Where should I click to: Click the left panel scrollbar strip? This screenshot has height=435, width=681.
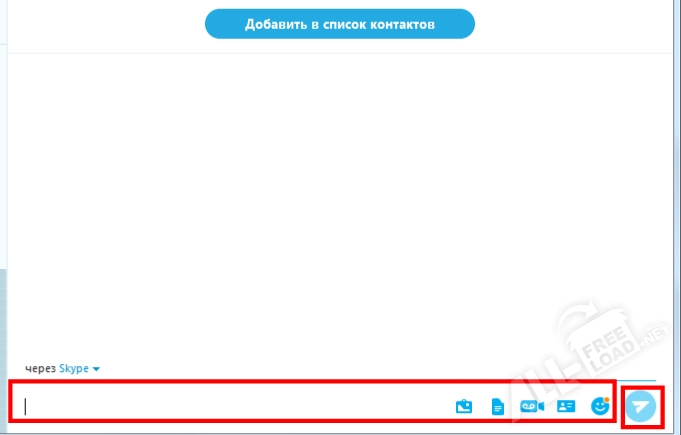[x=3, y=300]
